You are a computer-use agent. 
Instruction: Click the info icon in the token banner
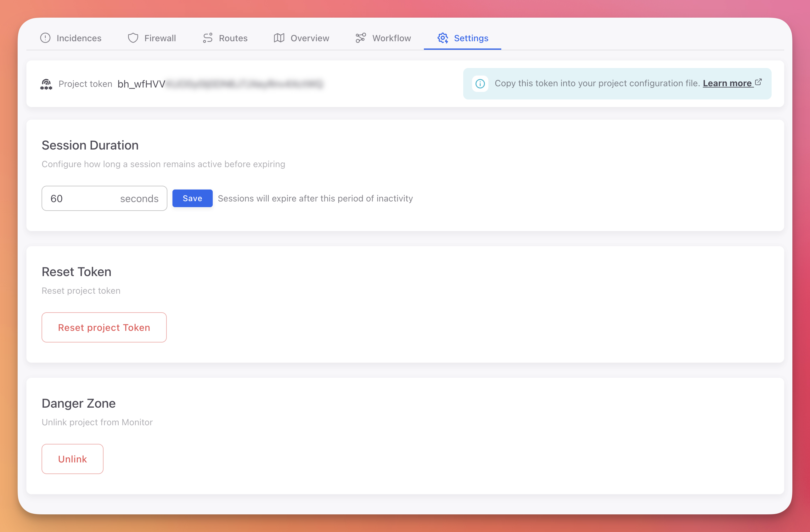pyautogui.click(x=480, y=83)
